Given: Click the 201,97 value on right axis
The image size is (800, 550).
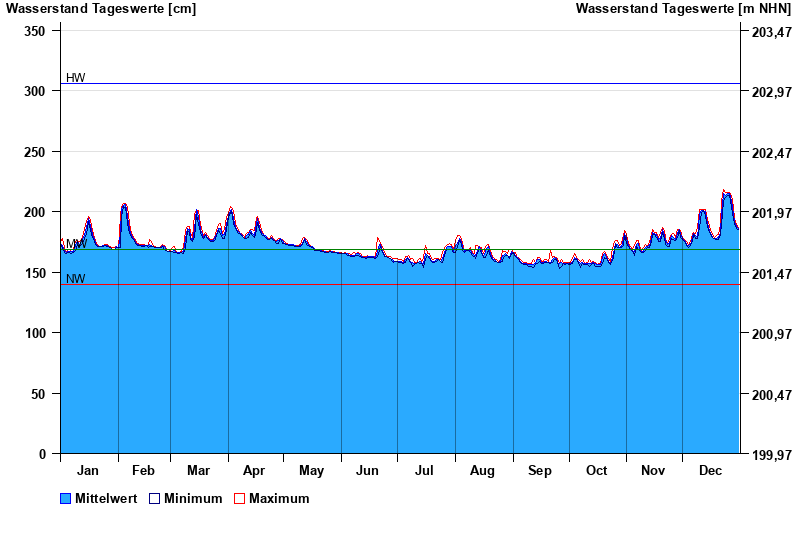Looking at the screenshot, I should [771, 213].
